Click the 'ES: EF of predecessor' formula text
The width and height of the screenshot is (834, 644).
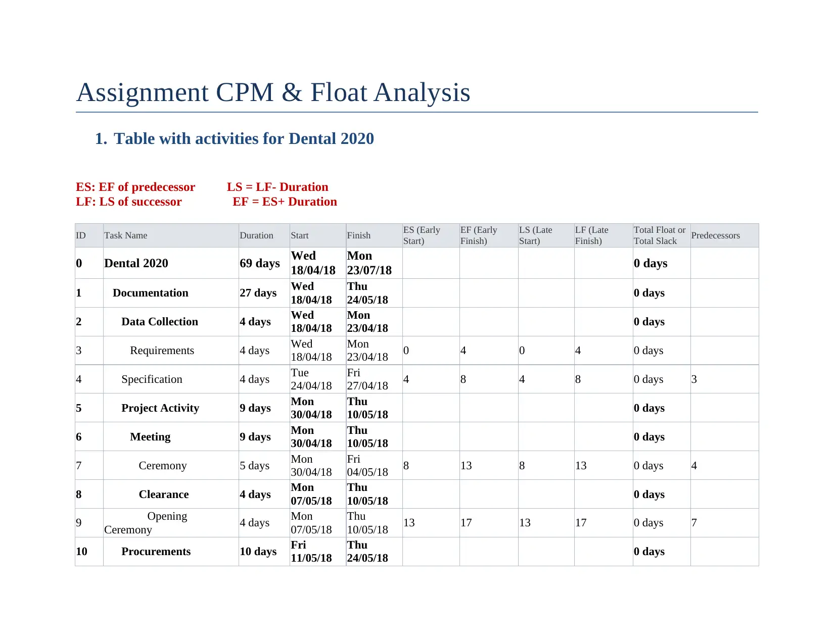coord(135,187)
